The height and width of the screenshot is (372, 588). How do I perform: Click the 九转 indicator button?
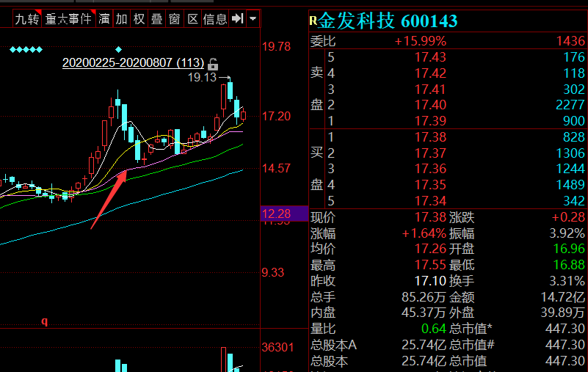click(x=27, y=18)
